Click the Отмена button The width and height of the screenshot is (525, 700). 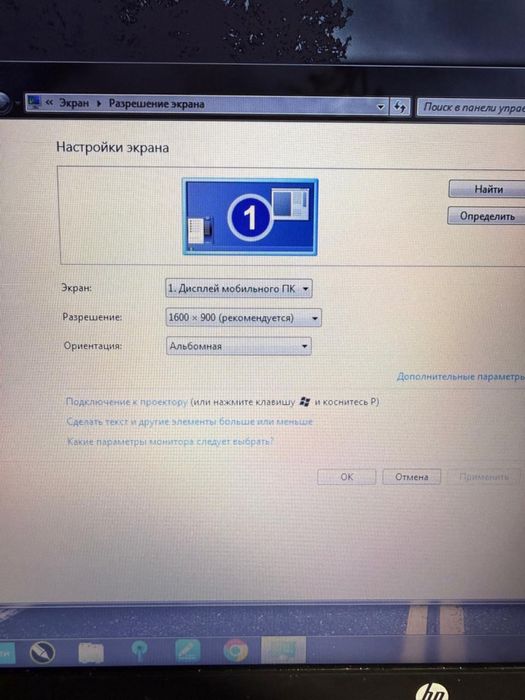[x=412, y=477]
